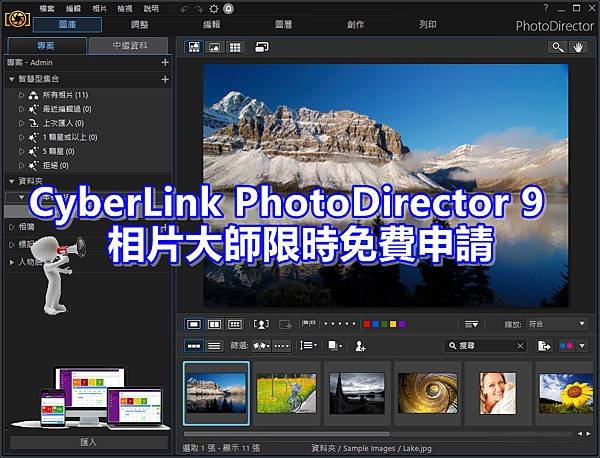Switch to browser grid mode icon
600x458 pixels.
[x=235, y=47]
